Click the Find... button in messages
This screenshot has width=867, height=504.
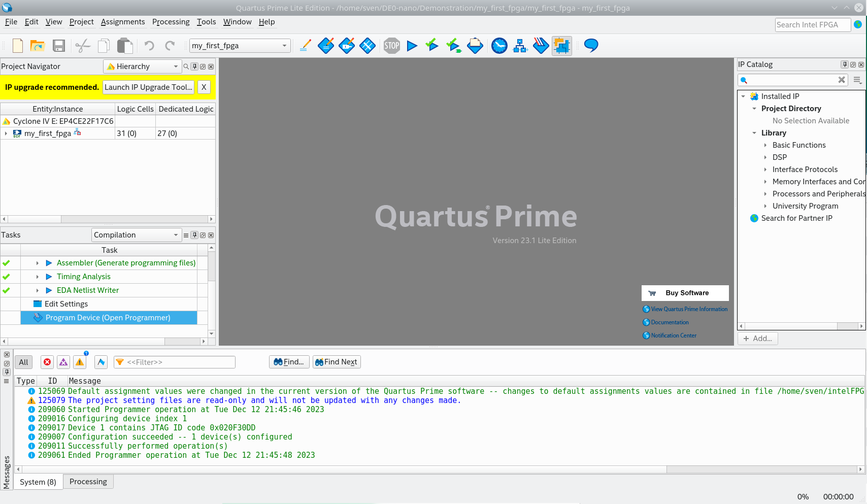click(x=289, y=362)
